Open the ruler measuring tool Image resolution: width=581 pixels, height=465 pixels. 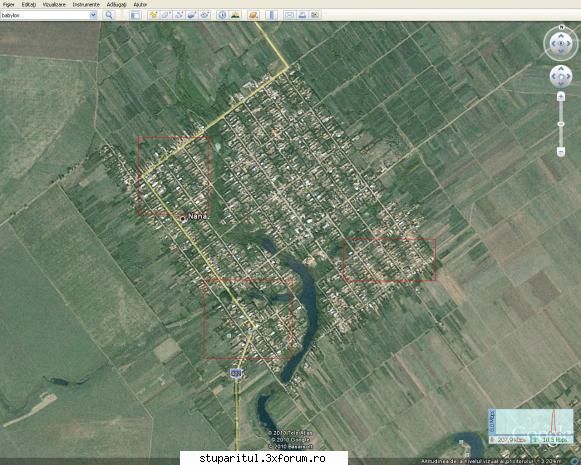(272, 15)
